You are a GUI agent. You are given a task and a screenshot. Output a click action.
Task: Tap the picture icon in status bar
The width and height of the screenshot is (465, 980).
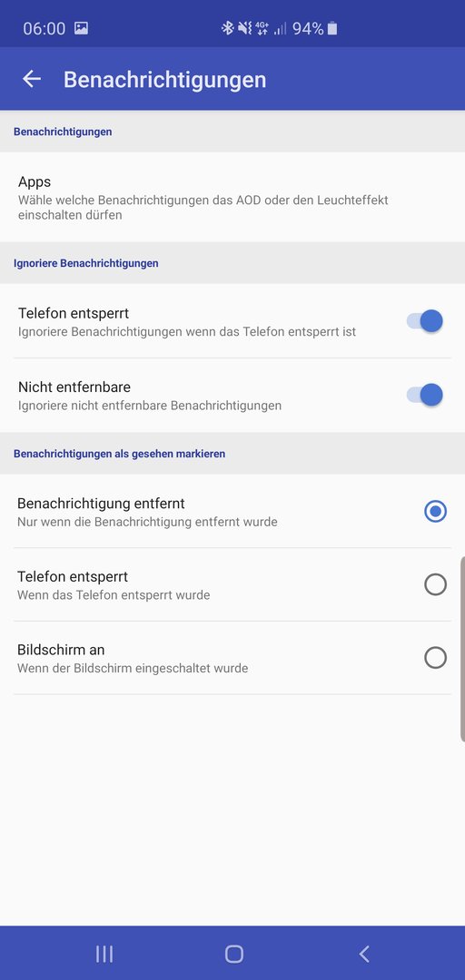(82, 28)
